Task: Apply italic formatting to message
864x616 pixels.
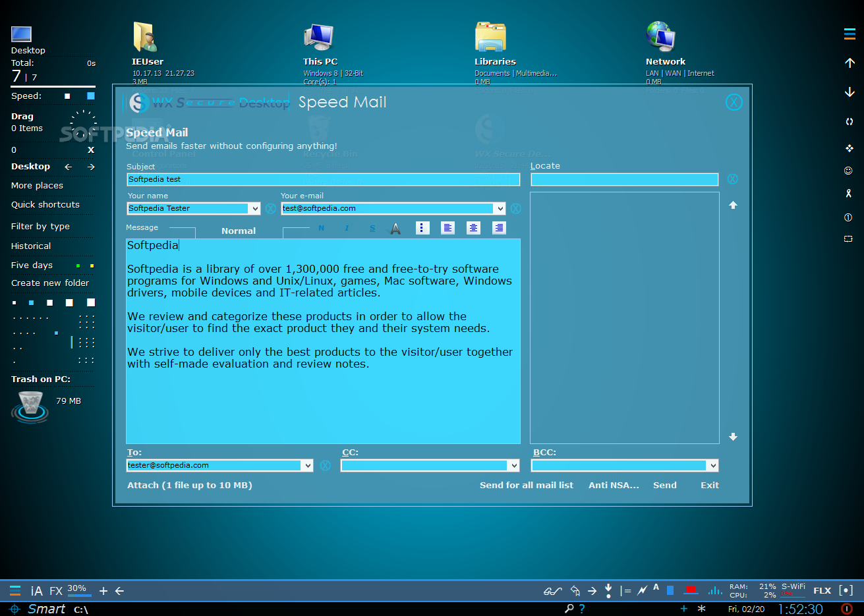Action: (347, 228)
